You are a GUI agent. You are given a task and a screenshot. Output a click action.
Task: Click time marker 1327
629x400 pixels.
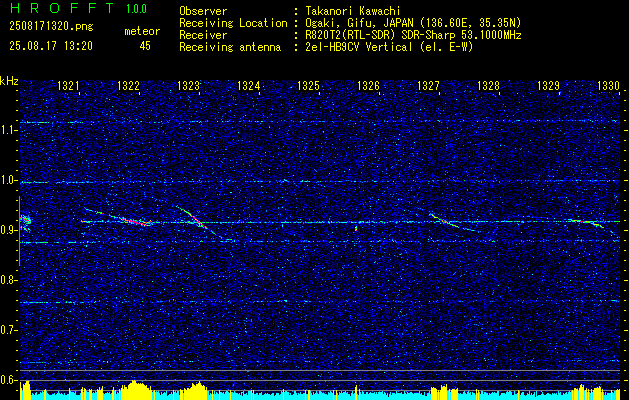428,85
